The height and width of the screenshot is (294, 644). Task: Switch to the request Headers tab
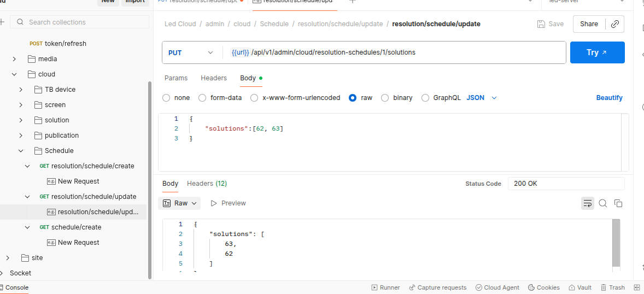coord(213,78)
